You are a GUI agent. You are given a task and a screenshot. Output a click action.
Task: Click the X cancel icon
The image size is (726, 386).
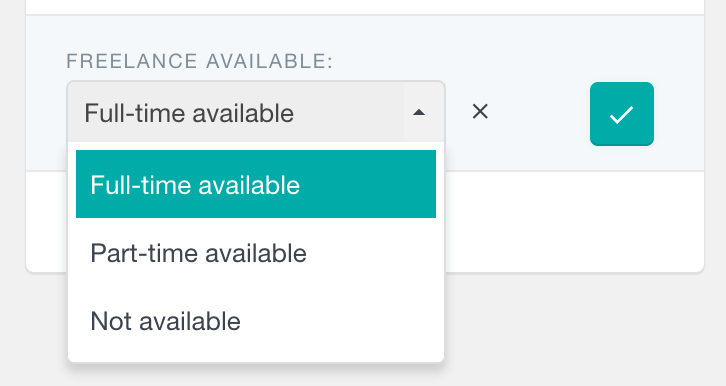point(480,112)
